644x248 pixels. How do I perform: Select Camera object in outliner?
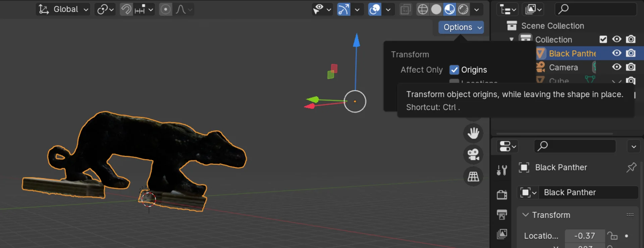[563, 67]
